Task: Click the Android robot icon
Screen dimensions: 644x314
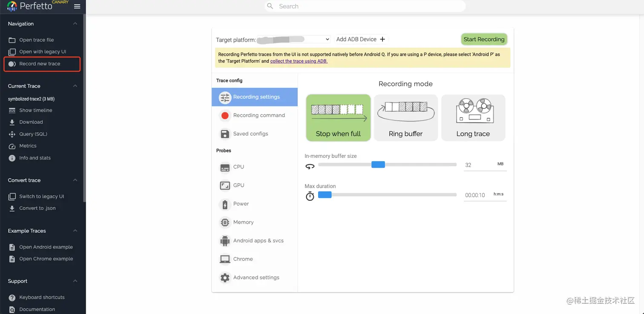Action: 225,241
